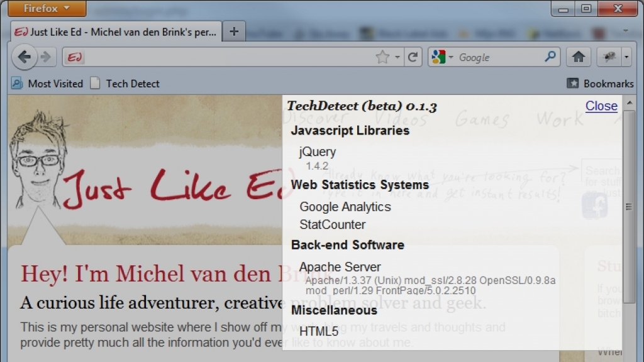Image resolution: width=644 pixels, height=362 pixels.
Task: Open the orange Firefox menu button
Action: [47, 8]
